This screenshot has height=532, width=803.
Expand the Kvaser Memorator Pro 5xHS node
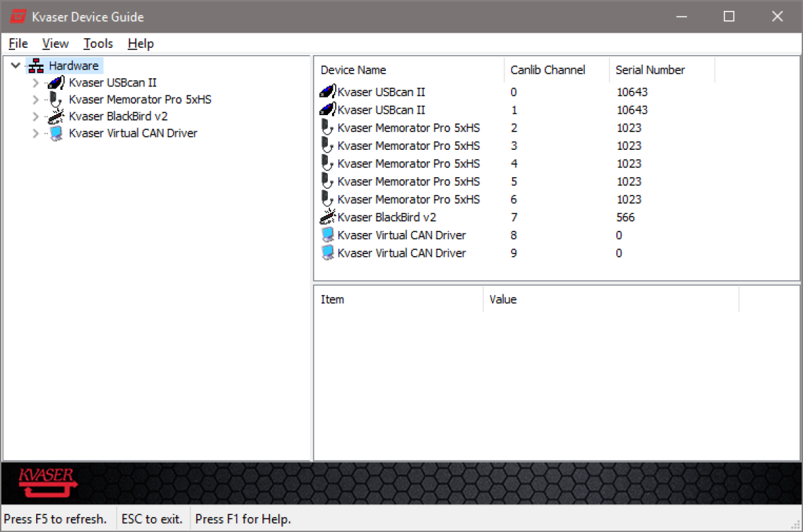click(x=36, y=99)
